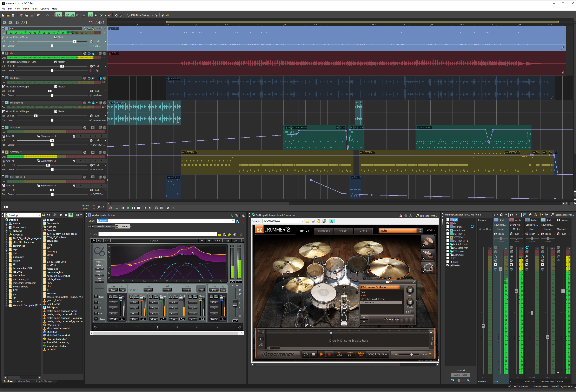Enable the FX 1 checkbox in Mixing Console
The image size is (576, 392).
point(448,258)
